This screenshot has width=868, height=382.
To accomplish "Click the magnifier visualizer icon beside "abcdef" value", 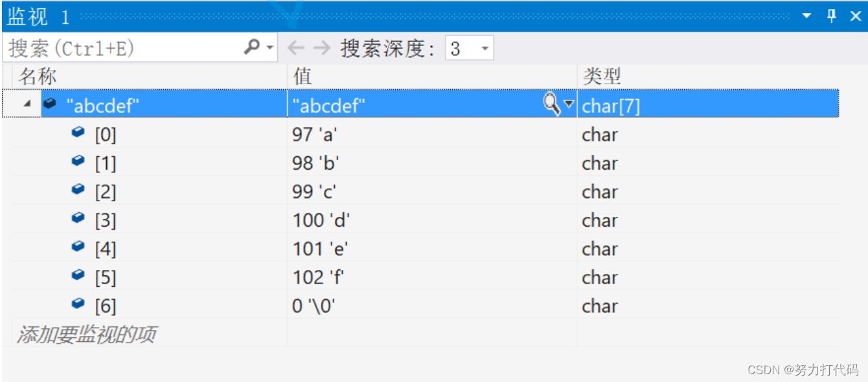I will point(552,104).
